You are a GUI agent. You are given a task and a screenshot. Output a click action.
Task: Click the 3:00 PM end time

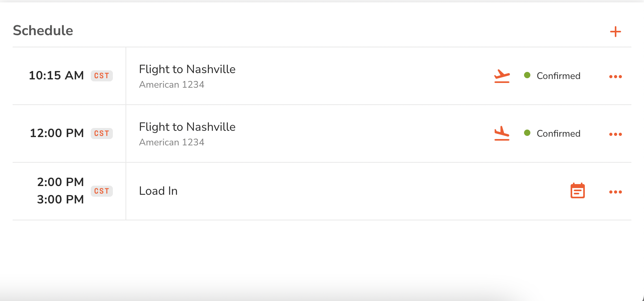click(60, 199)
